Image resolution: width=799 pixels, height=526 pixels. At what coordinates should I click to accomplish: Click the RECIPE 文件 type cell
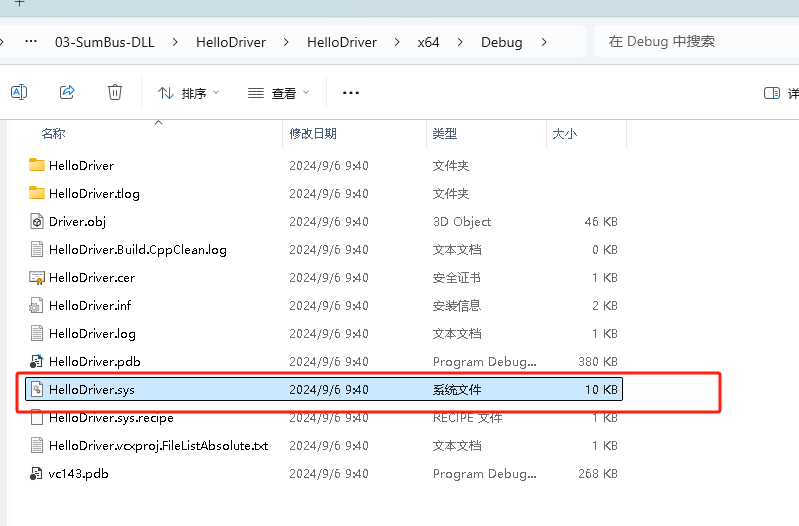[x=467, y=418]
